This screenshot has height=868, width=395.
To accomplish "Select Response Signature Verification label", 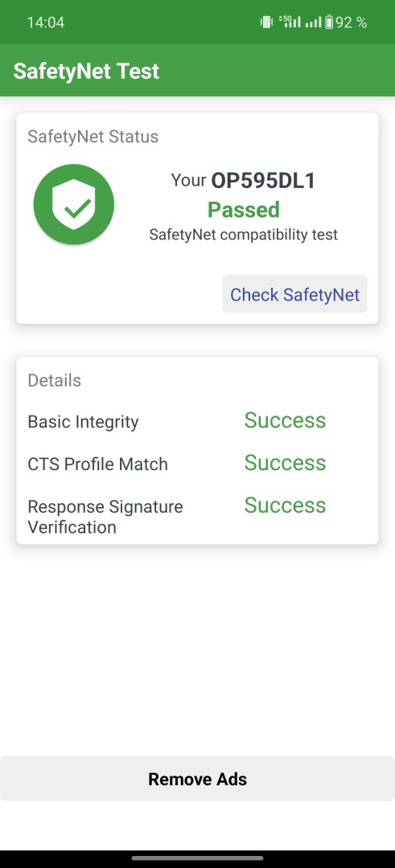I will click(x=105, y=517).
